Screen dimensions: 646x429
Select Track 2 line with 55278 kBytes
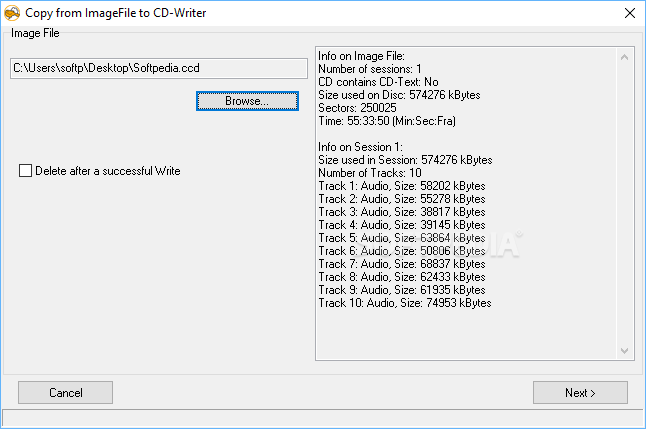(x=402, y=199)
